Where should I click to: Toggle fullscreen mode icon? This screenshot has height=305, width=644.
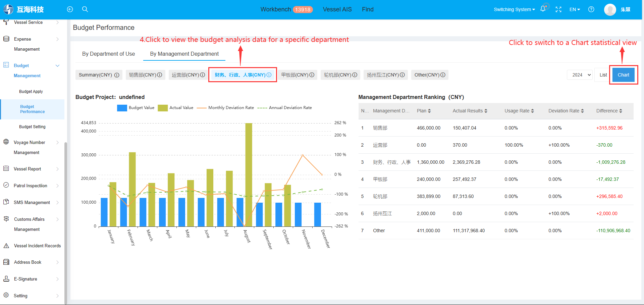point(558,9)
